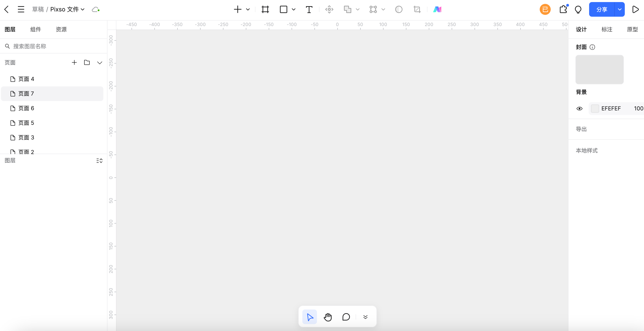Expand edit object dropdown arrow

383,10
